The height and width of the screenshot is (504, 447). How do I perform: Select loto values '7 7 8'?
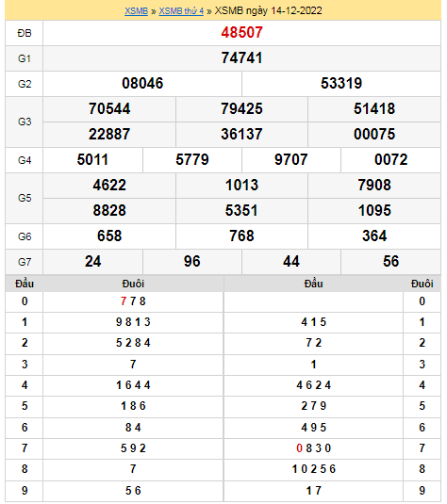133,301
